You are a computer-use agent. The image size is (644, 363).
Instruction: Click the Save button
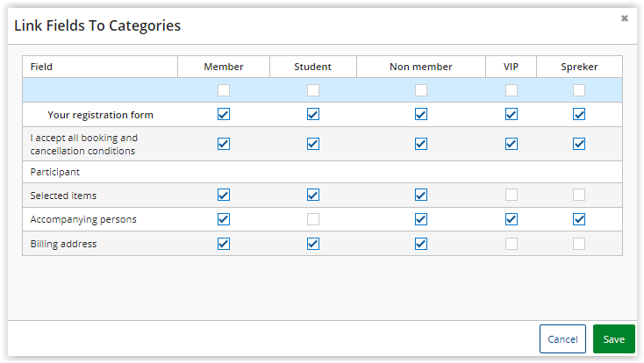point(613,339)
